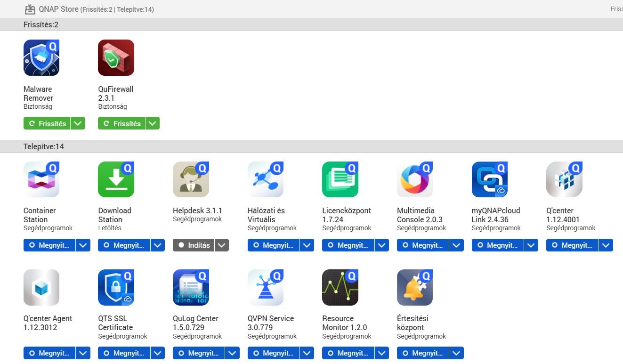The width and height of the screenshot is (623, 364).
Task: Select the Hálózati és Virtuális network icon
Action: (x=266, y=179)
